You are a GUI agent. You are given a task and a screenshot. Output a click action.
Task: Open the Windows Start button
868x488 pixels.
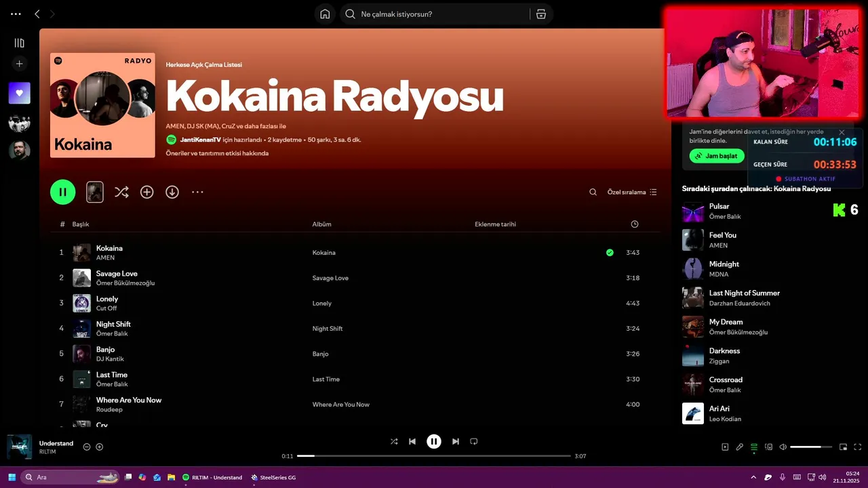[x=12, y=477]
